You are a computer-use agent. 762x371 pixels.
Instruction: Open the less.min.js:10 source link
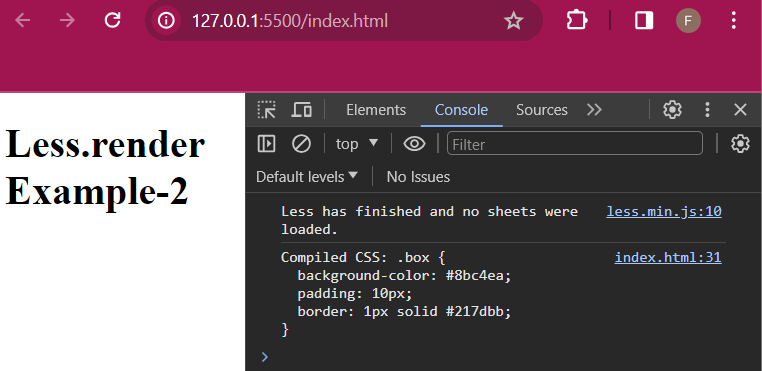click(664, 212)
